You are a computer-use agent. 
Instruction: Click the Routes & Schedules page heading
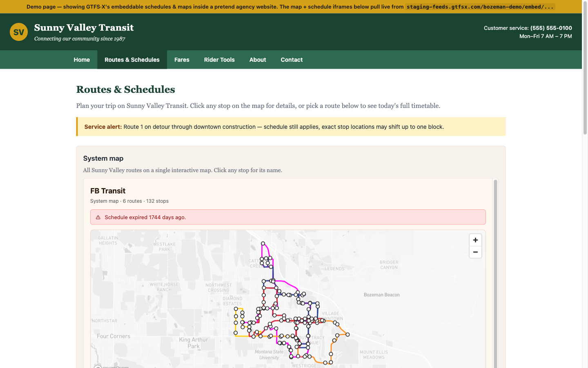point(126,89)
